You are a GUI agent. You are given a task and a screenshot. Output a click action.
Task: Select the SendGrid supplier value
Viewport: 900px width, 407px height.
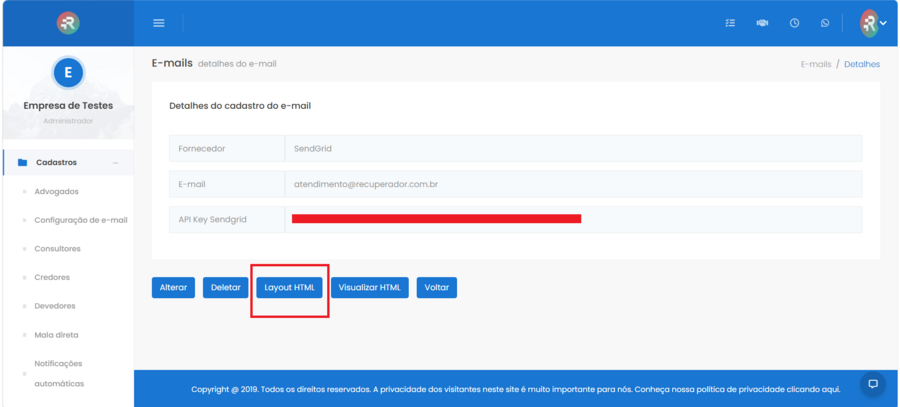tap(313, 149)
